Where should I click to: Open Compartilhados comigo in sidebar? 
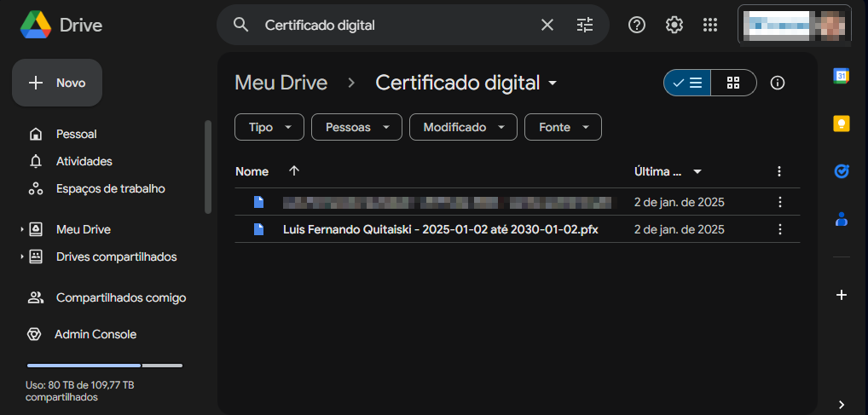tap(120, 297)
